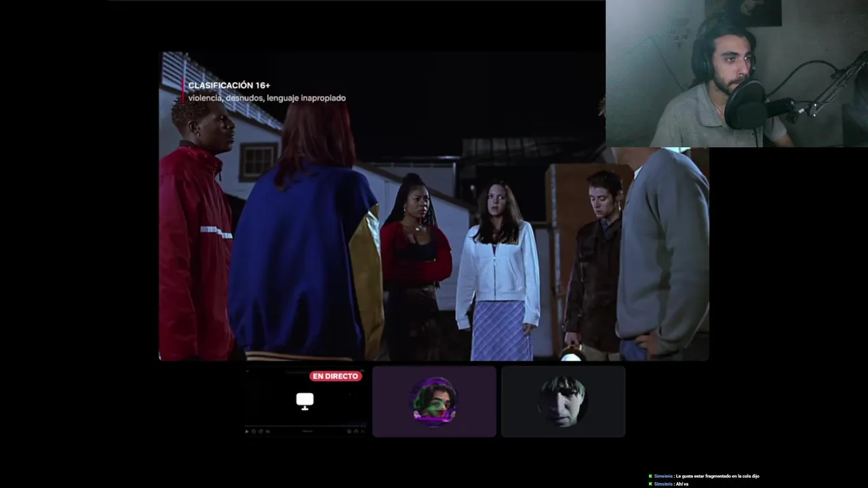Image resolution: width=868 pixels, height=488 pixels.
Task: Click the main shared movie stream
Action: [x=434, y=206]
